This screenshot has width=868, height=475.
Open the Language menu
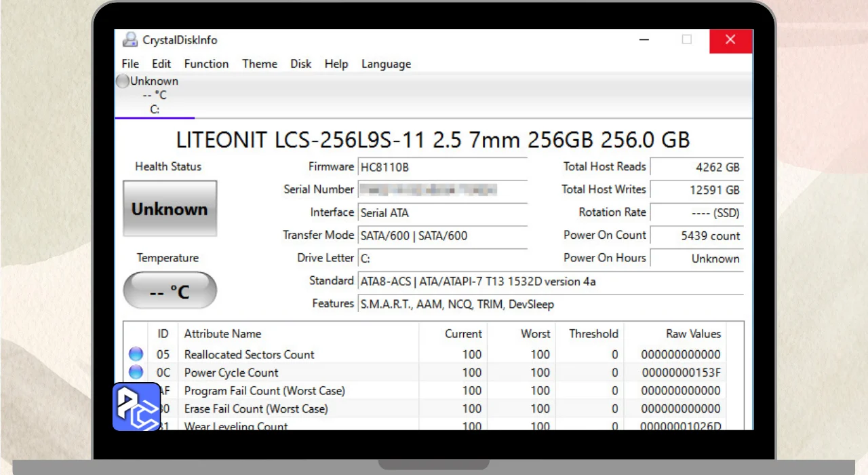[x=386, y=64]
